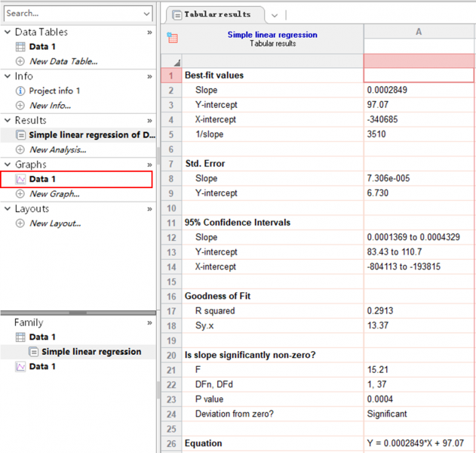Click the table format icon beside the results title
This screenshot has height=453, width=476.
tap(172, 39)
